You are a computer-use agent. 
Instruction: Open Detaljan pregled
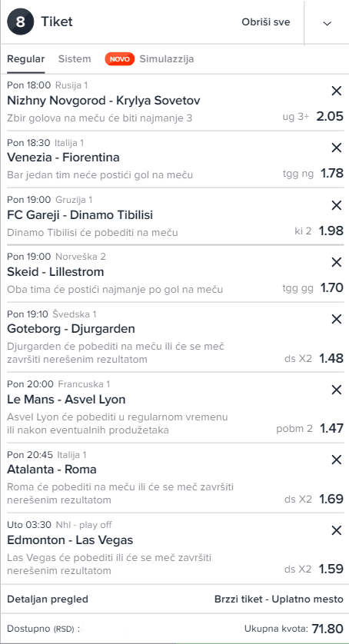click(48, 599)
